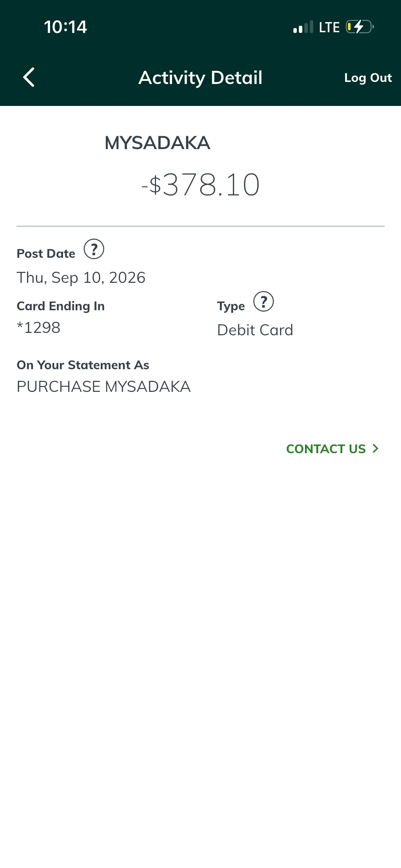Tap the -$378.10 transaction amount
This screenshot has height=868, width=401.
coord(200,185)
